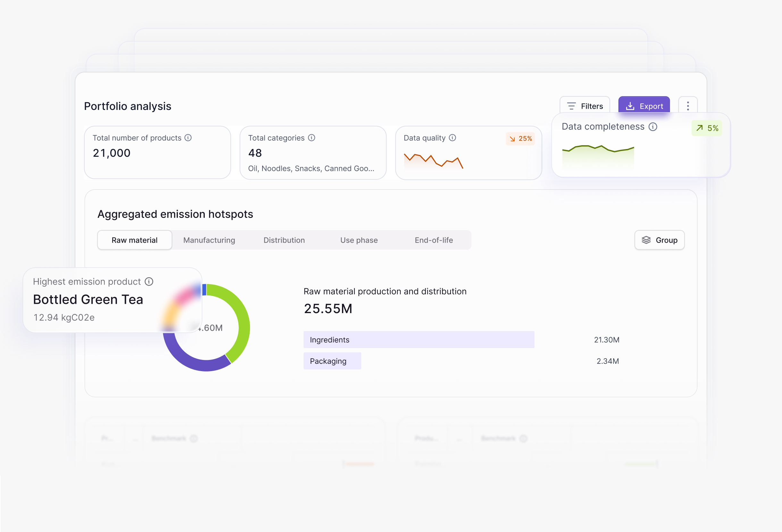Select the Packaging bar
Viewport: 782px width, 532px height.
coord(332,361)
